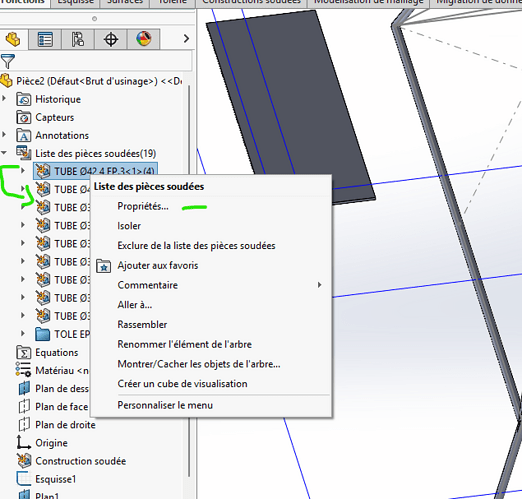
Task: Click the TUBE Ø4 cut-list item icon
Action: tap(43, 189)
